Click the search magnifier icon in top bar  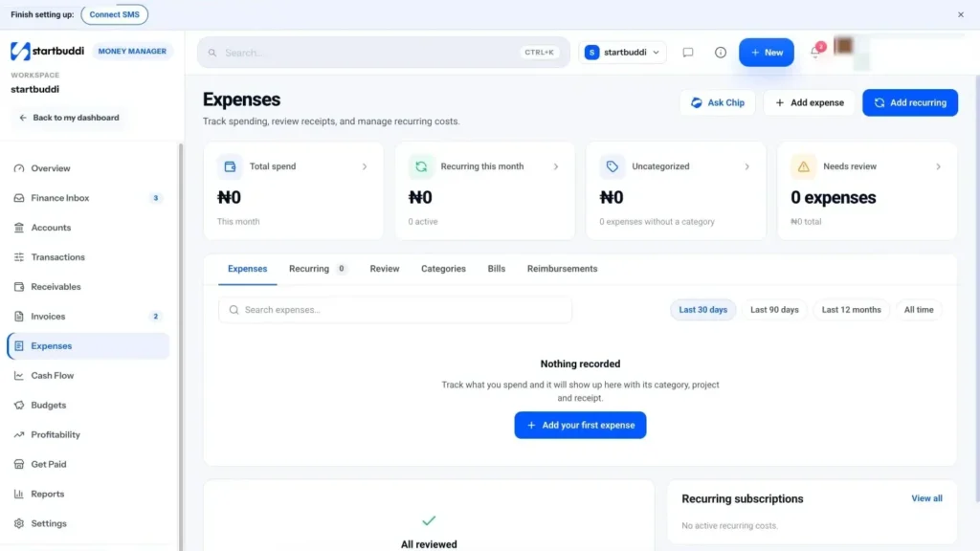[212, 53]
